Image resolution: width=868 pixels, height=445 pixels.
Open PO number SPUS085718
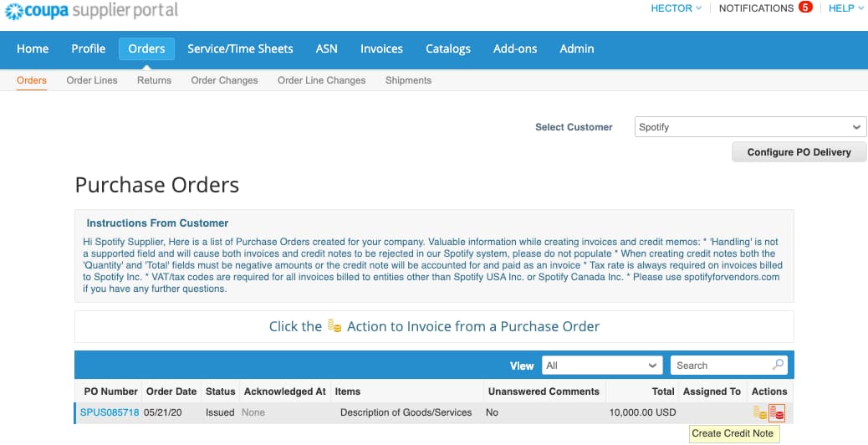[x=110, y=412]
